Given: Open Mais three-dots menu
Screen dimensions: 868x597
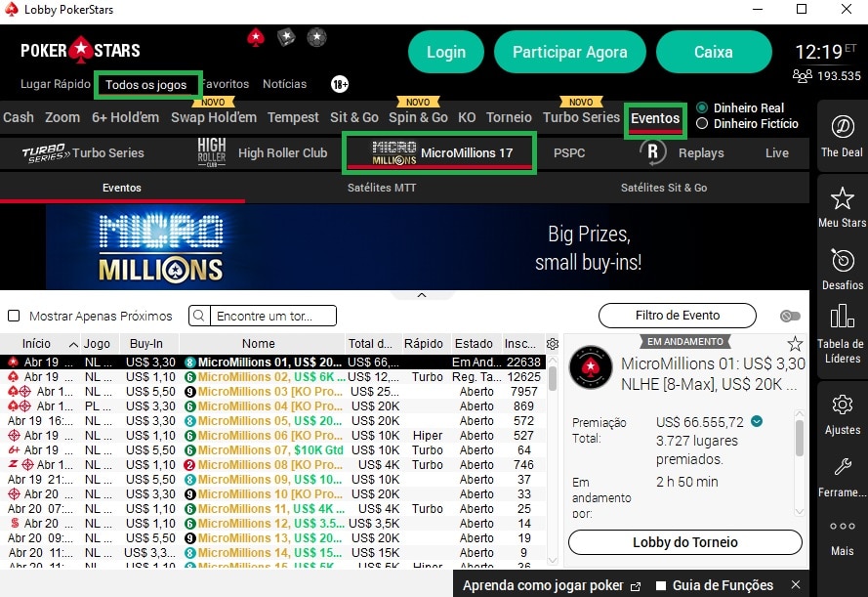Looking at the screenshot, I should click(x=842, y=526).
